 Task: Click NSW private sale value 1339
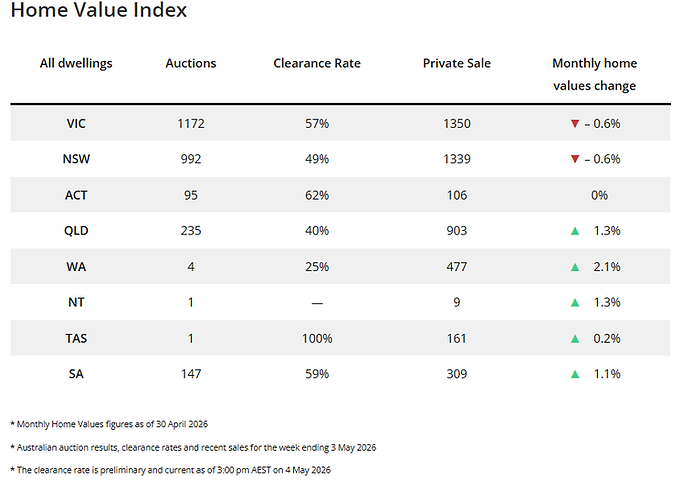(457, 159)
